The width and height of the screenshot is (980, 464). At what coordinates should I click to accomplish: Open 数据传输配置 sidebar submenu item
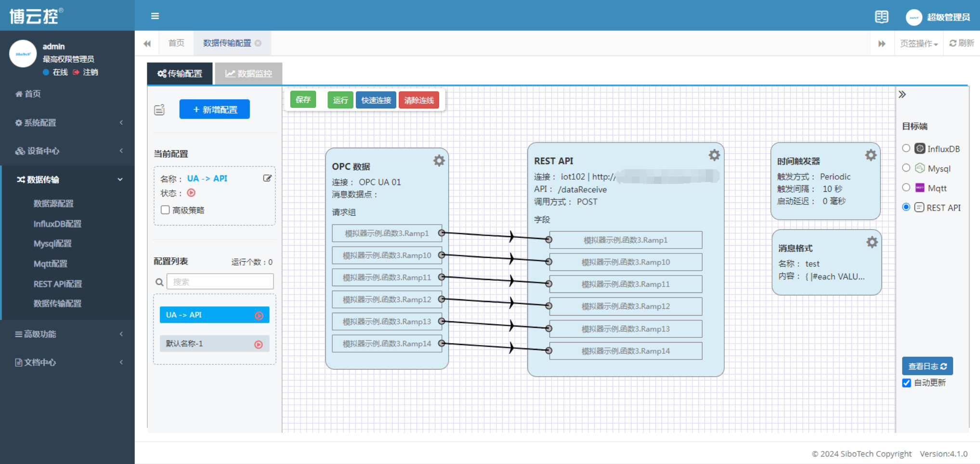pyautogui.click(x=57, y=304)
